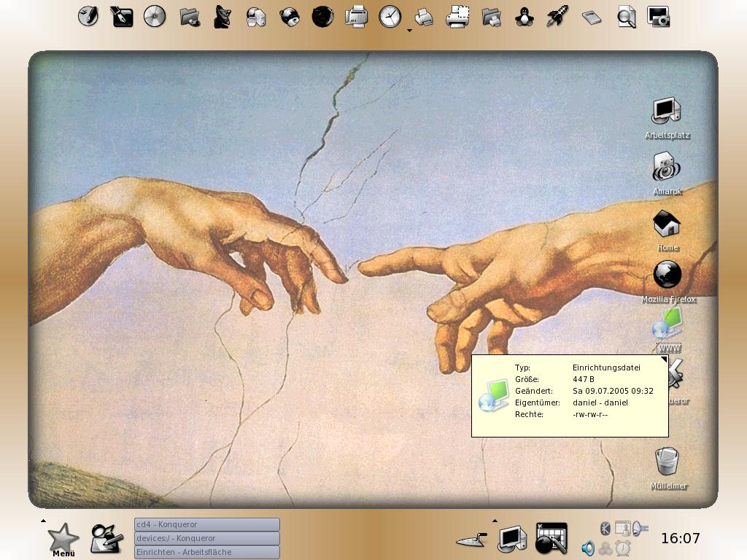Open the quill feather icon in top panel
Viewport: 747px width, 560px height.
[x=88, y=17]
